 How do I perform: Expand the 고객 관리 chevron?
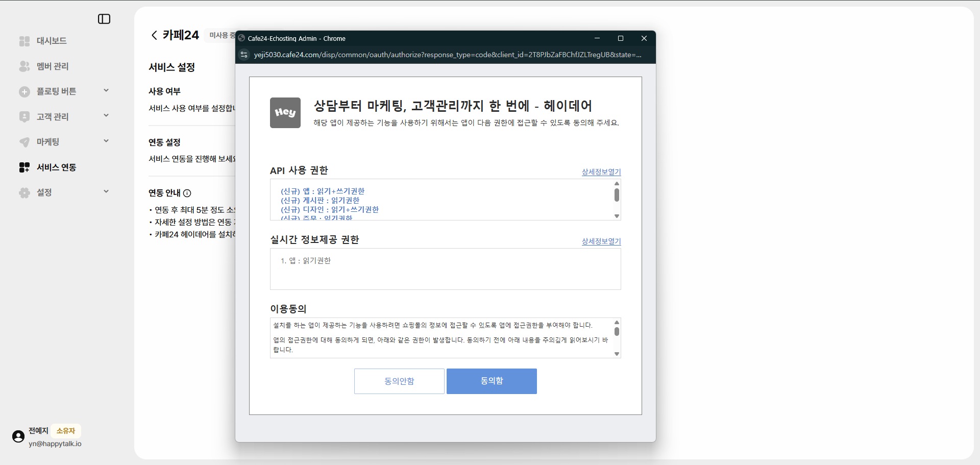click(x=106, y=115)
